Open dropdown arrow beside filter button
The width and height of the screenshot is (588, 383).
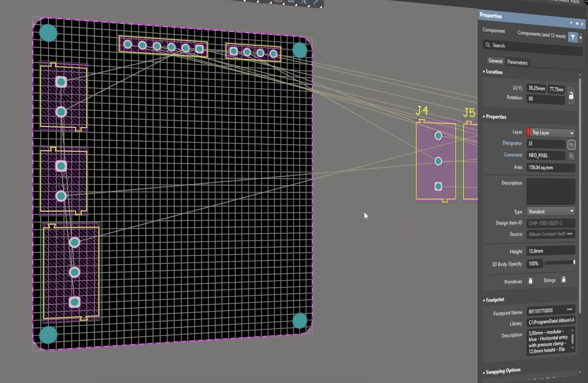tap(580, 38)
